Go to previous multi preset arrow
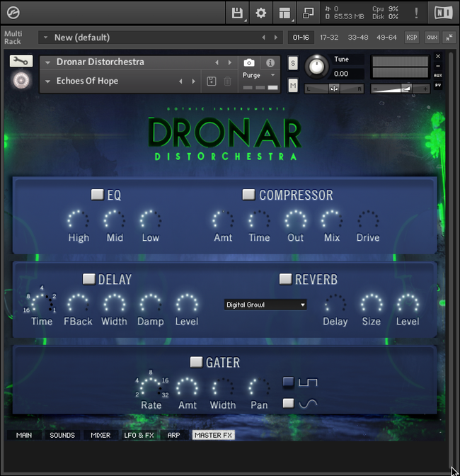Image resolution: width=460 pixels, height=476 pixels. [x=263, y=38]
